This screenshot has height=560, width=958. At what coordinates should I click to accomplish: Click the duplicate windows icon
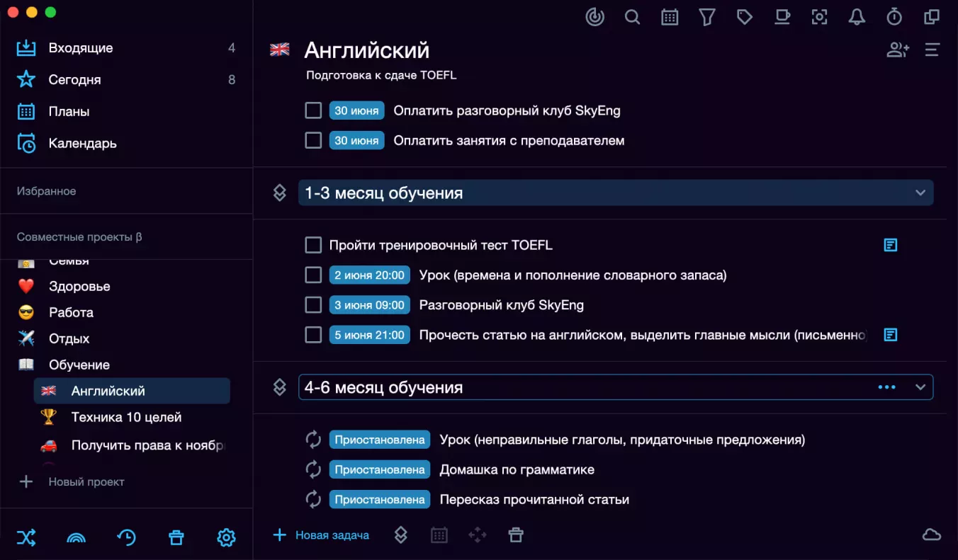point(932,17)
